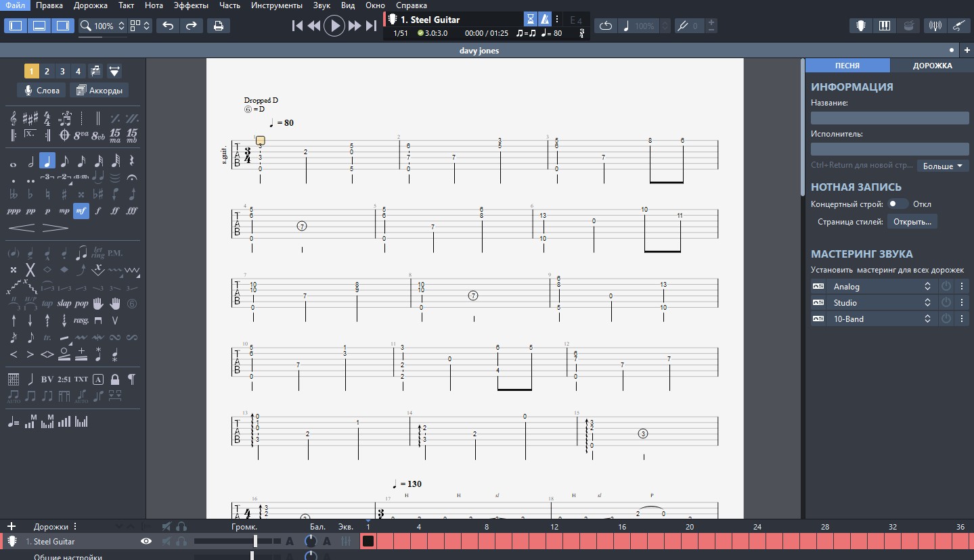Start playback with the play button
The height and width of the screenshot is (560, 974).
point(334,26)
